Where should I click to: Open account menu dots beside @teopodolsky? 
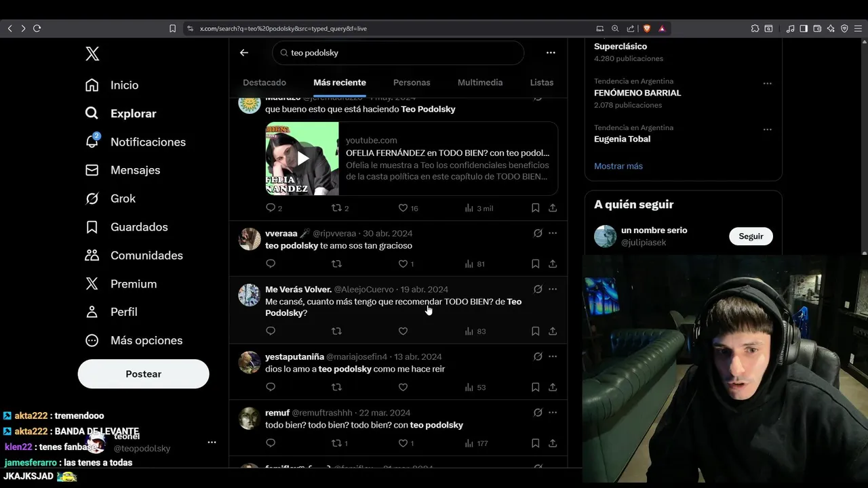click(x=212, y=442)
